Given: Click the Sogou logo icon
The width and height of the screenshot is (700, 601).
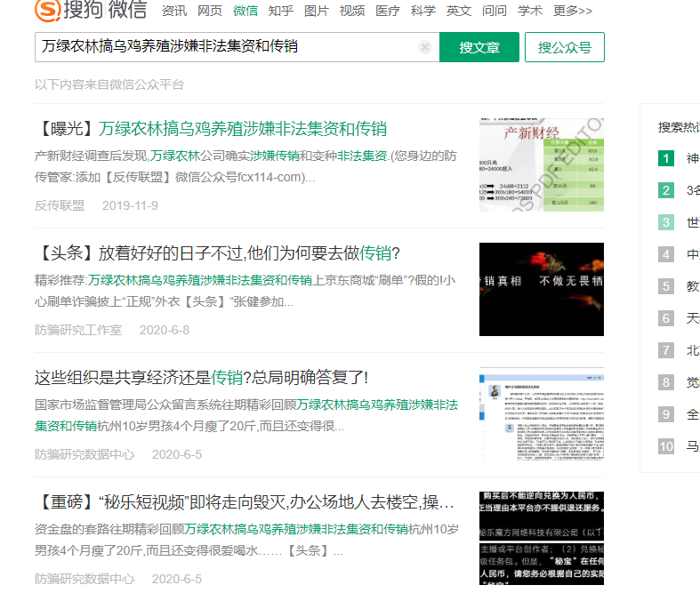Looking at the screenshot, I should point(47,10).
